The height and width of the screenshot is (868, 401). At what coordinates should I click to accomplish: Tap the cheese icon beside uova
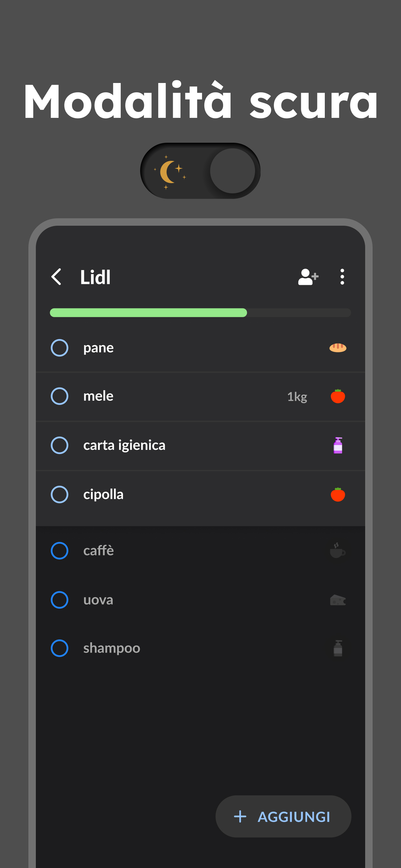(338, 600)
